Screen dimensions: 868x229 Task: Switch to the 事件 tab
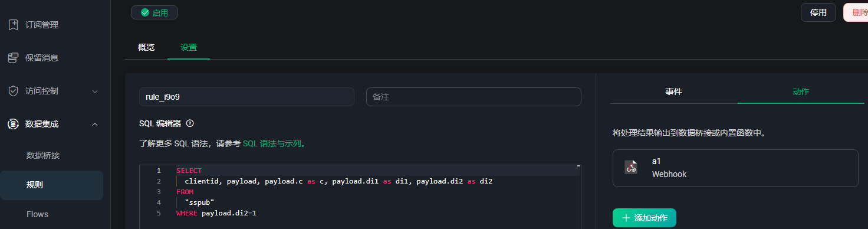(x=674, y=91)
